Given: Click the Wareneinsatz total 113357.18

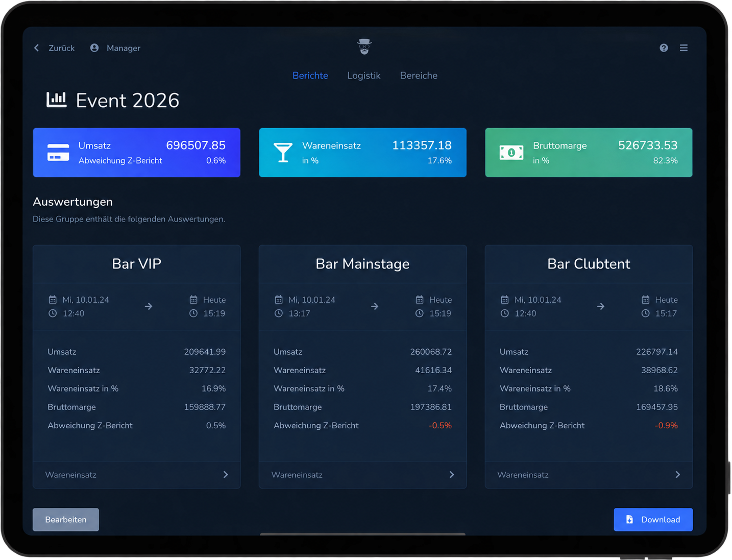Looking at the screenshot, I should point(422,145).
